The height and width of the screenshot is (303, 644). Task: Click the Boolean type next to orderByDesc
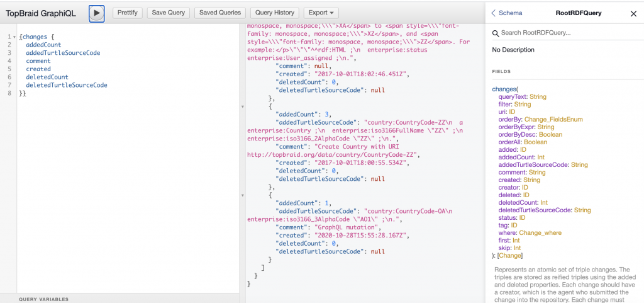pyautogui.click(x=550, y=134)
